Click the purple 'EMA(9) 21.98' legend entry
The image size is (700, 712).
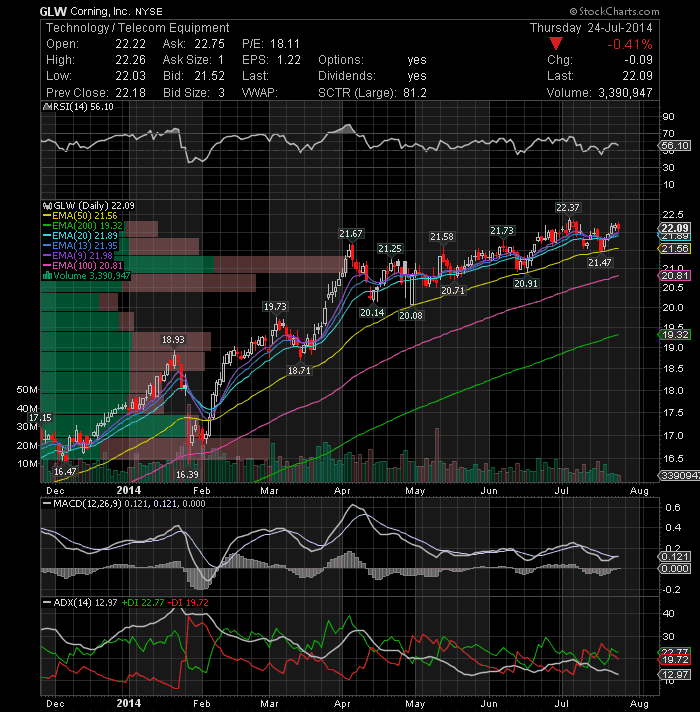tap(78, 256)
